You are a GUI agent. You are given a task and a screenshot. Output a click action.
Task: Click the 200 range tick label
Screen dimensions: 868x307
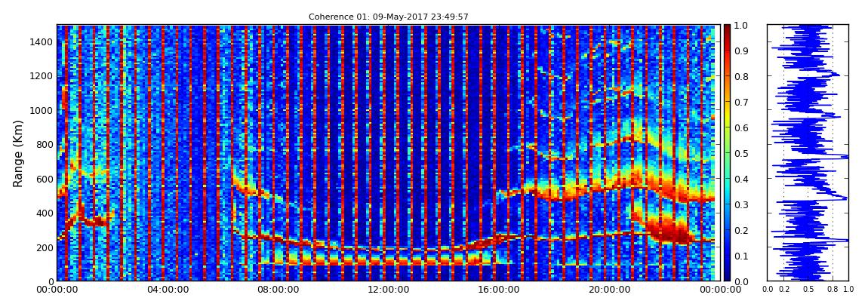[45, 247]
